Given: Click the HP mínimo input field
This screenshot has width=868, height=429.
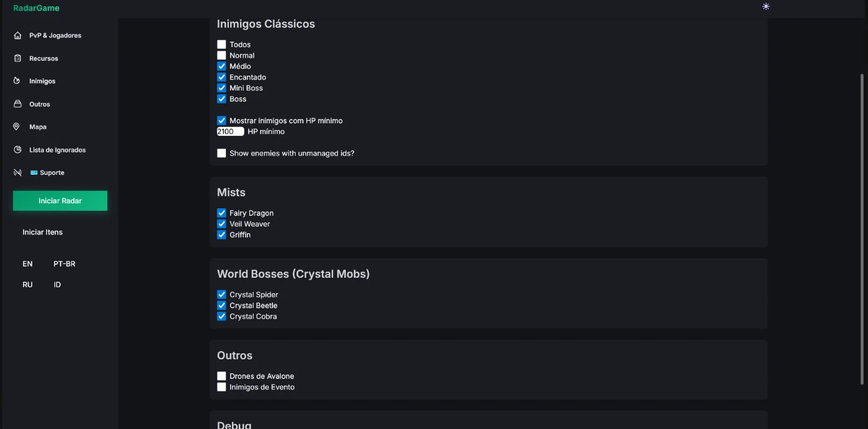Looking at the screenshot, I should [230, 131].
